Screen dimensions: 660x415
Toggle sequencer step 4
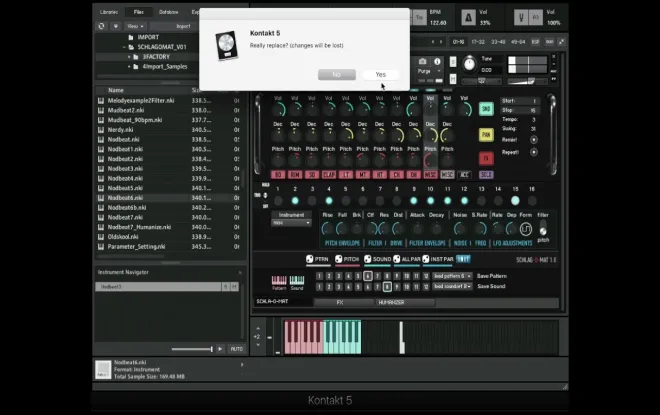click(x=329, y=201)
